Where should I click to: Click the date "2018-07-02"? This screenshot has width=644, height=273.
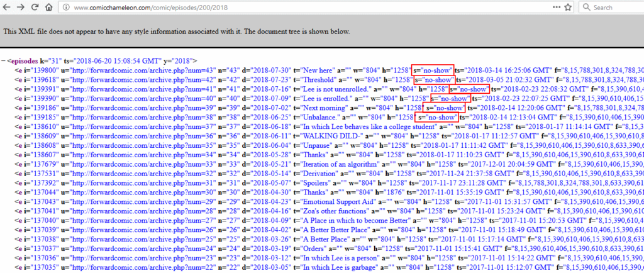271,108
